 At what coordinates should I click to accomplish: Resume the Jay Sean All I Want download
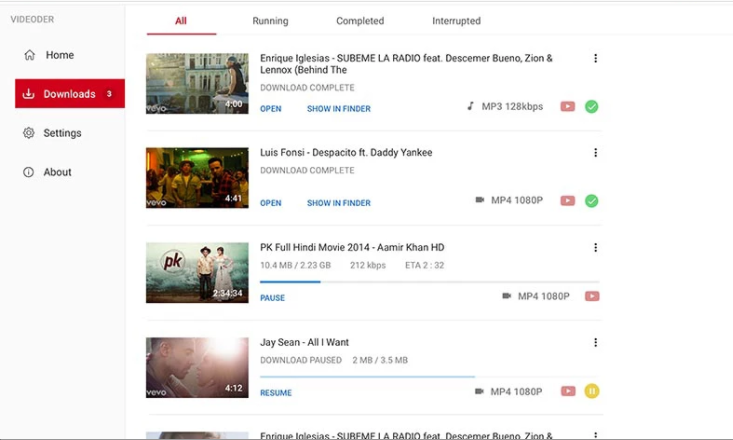coord(276,393)
